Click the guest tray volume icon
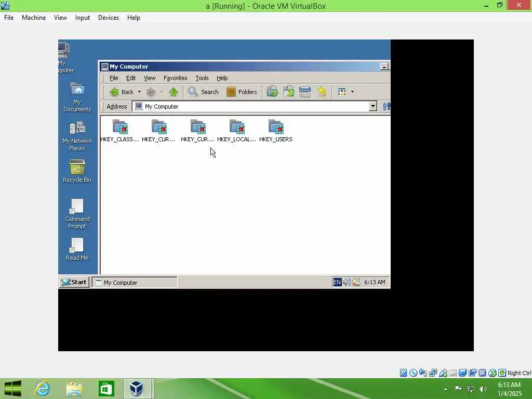532x399 pixels. (x=347, y=282)
